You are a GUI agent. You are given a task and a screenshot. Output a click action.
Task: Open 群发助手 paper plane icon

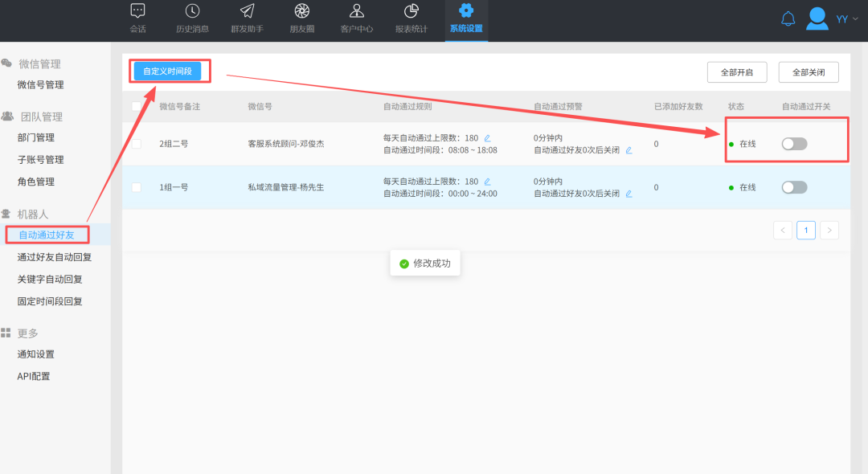pyautogui.click(x=247, y=10)
